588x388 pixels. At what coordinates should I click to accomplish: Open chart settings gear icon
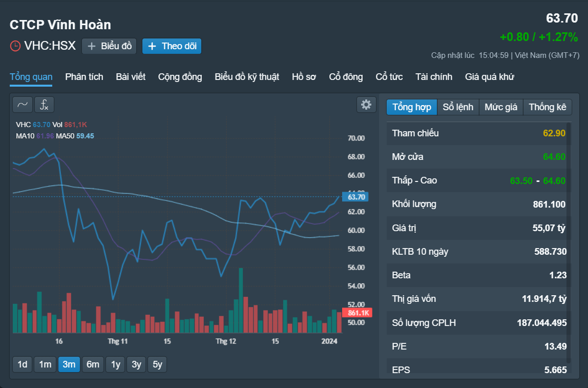pyautogui.click(x=366, y=105)
